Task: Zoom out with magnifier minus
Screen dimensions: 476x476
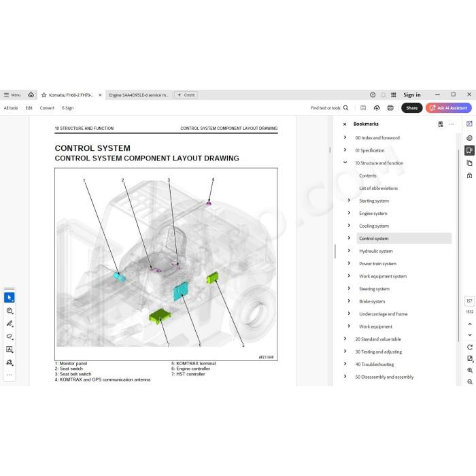Action: click(470, 382)
